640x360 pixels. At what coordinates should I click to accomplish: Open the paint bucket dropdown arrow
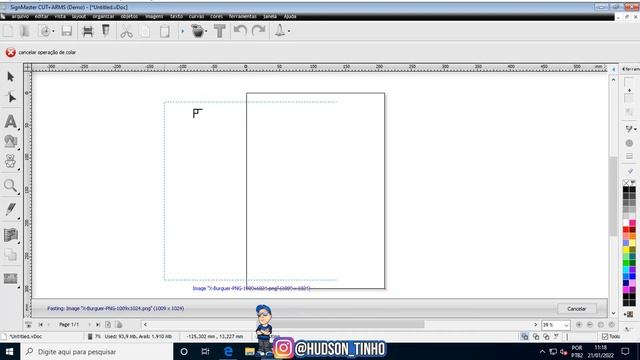pos(206,31)
